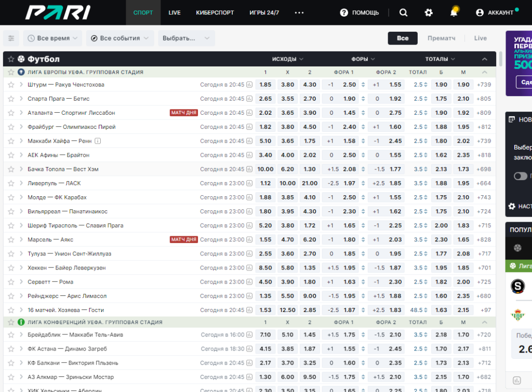The image size is (532, 392).
Task: Favorite the Лига Конференций УЕФА league star
Action: pos(11,322)
